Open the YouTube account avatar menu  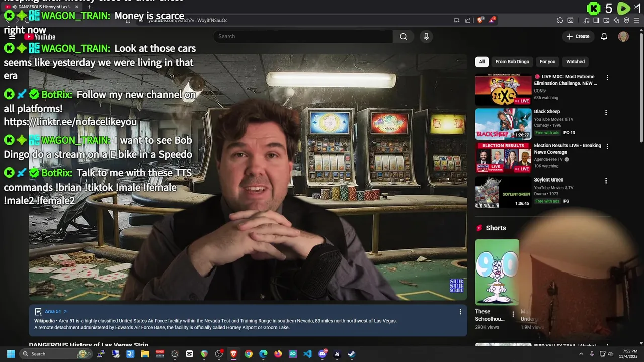point(623,36)
